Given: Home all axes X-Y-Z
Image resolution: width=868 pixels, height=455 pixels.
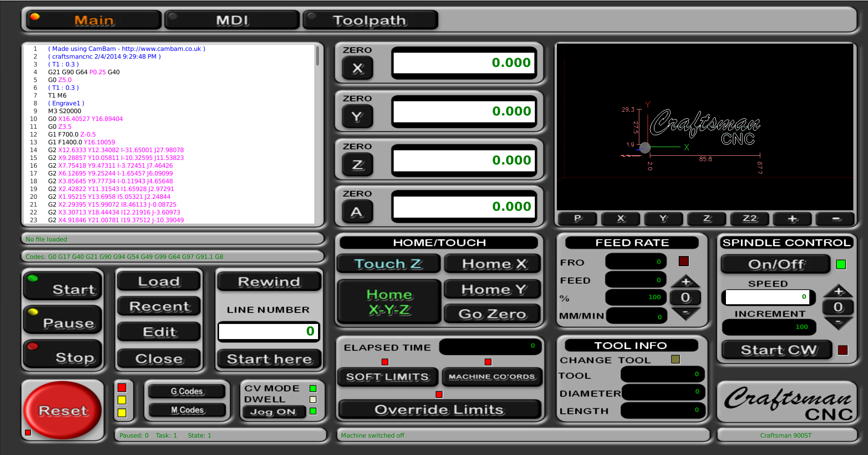Looking at the screenshot, I should [389, 302].
